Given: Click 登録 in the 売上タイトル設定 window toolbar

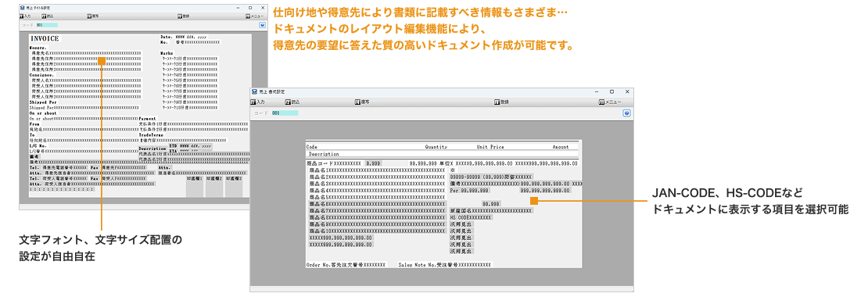Looking at the screenshot, I should click(183, 16).
